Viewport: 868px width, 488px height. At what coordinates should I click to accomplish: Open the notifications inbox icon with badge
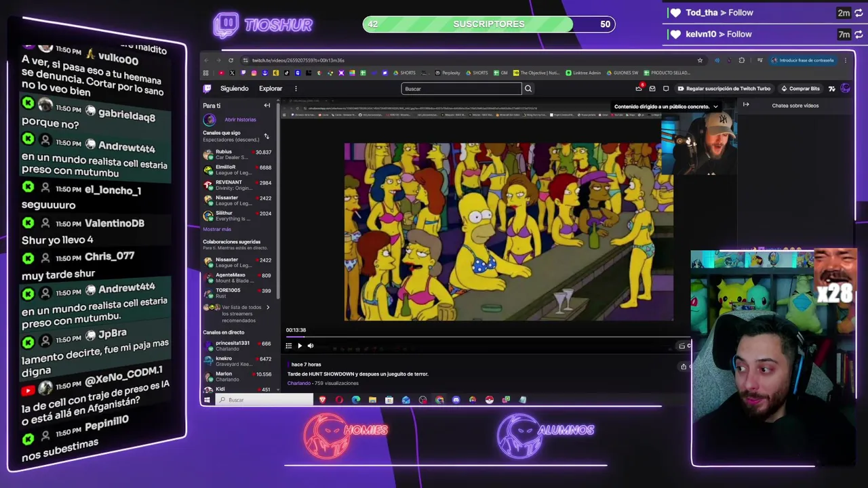coord(639,88)
